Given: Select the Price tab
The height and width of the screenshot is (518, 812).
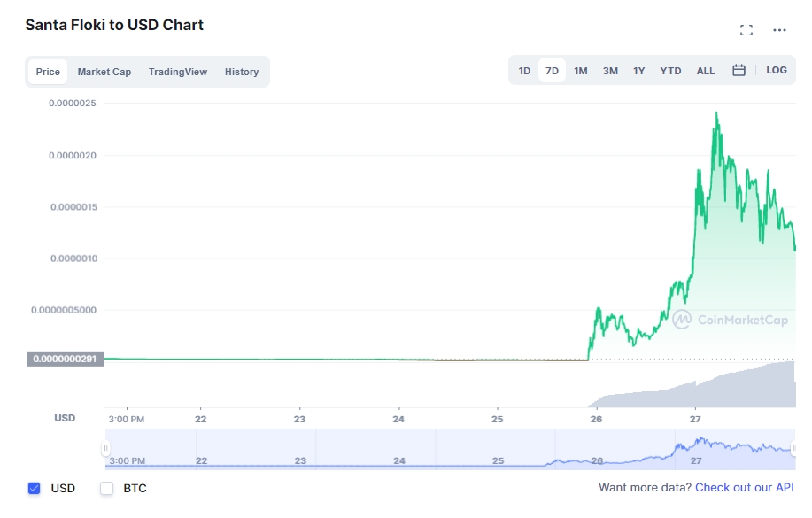Looking at the screenshot, I should tap(48, 72).
